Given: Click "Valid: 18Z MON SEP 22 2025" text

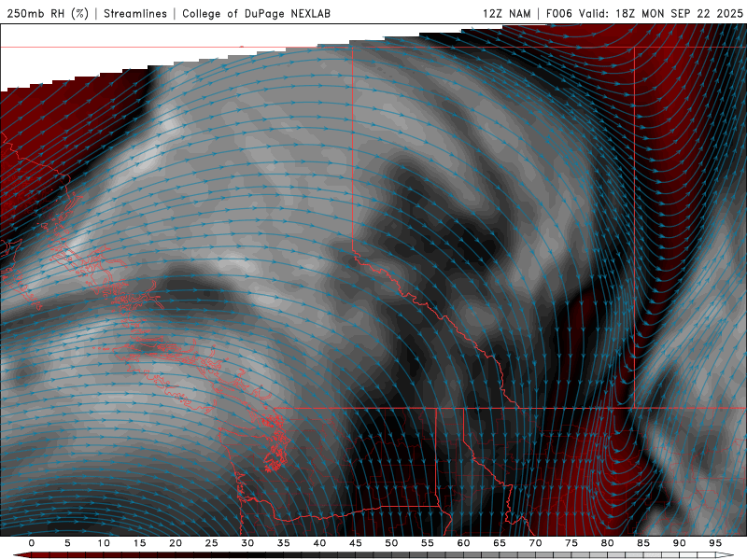Looking at the screenshot, I should 661,13.
